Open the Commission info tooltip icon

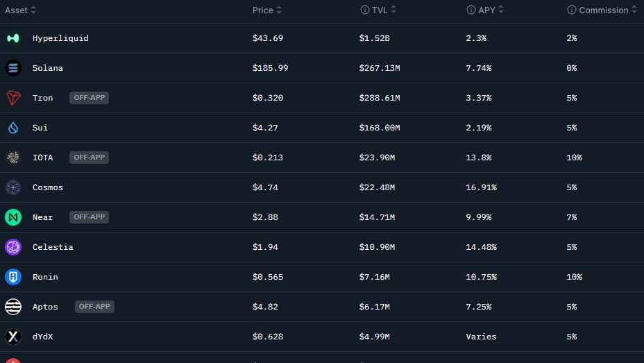pos(572,10)
